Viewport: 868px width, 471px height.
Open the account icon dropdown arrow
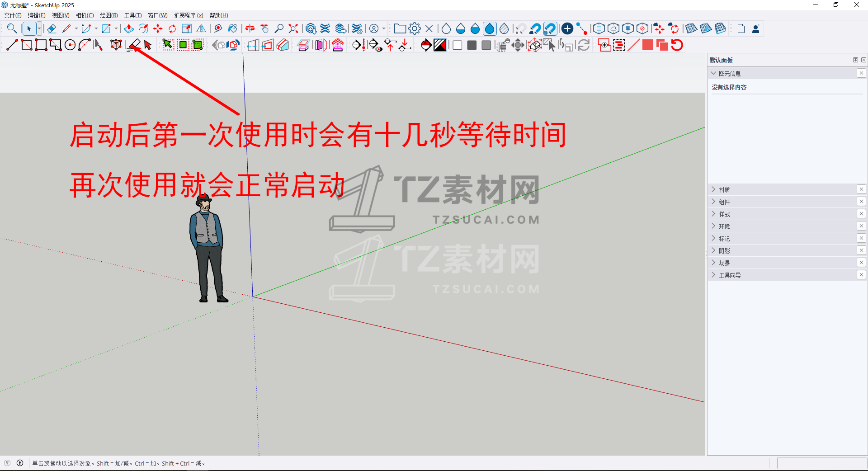384,29
